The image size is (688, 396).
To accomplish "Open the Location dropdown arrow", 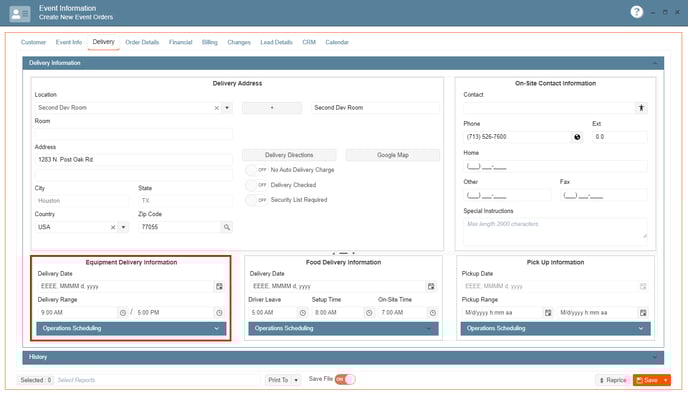I will pos(227,108).
